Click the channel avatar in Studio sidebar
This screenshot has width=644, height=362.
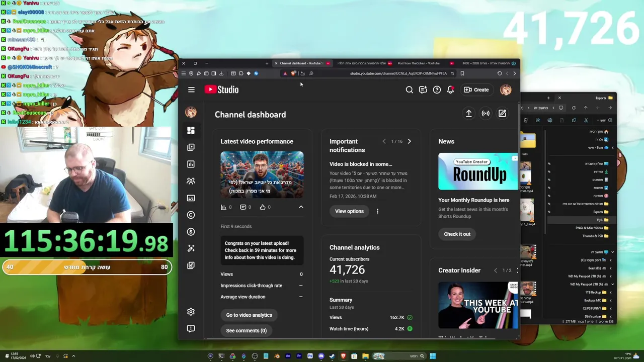click(191, 112)
